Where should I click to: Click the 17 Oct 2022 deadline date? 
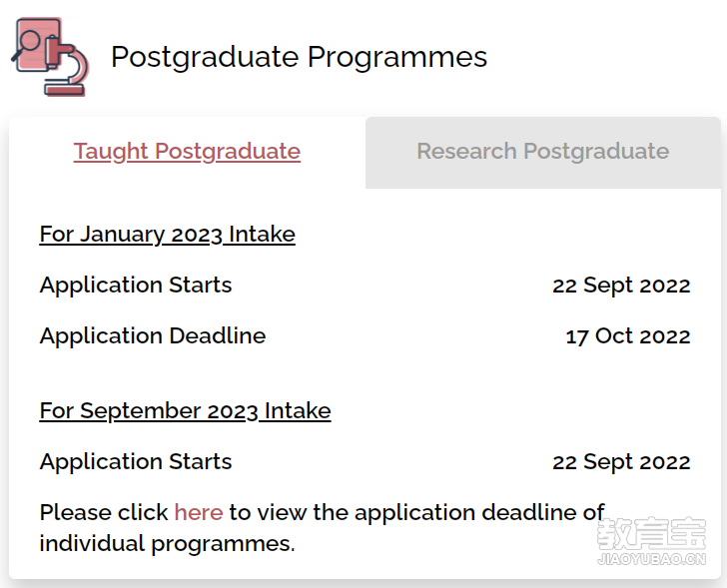[628, 336]
